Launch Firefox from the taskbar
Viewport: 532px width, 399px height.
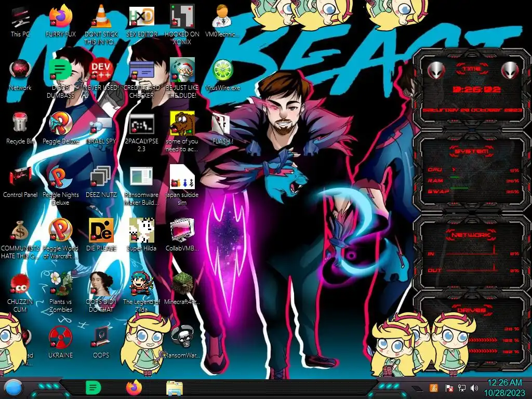coord(134,388)
